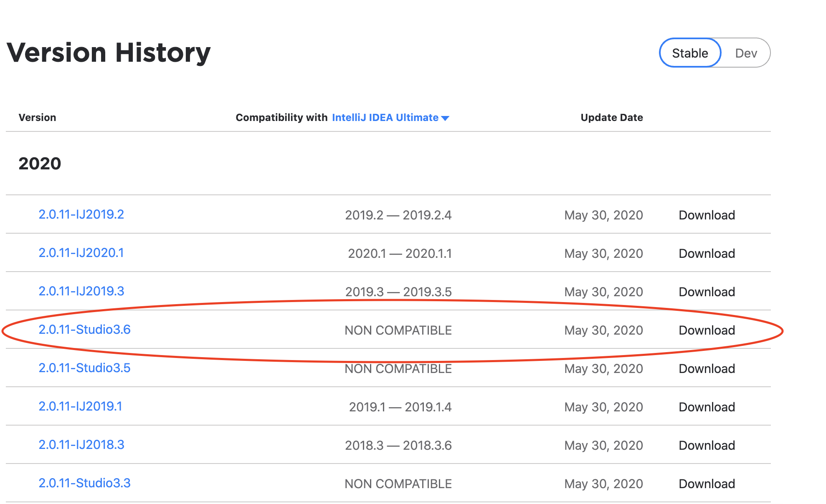
Task: Download version 2.0.11-IJ2019.3
Action: 707,292
